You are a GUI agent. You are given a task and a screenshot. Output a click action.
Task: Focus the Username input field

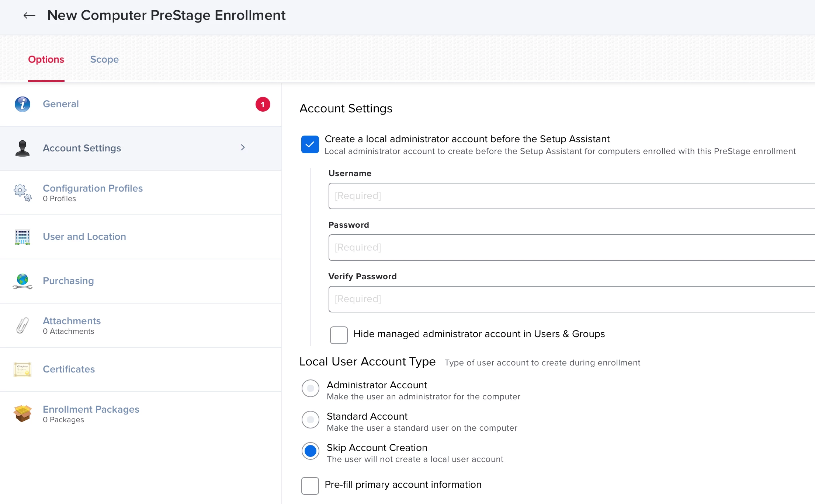(571, 196)
